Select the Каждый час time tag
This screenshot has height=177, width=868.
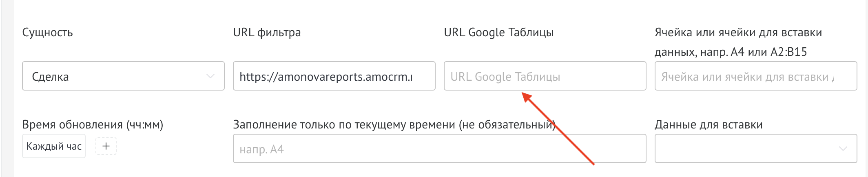54,146
